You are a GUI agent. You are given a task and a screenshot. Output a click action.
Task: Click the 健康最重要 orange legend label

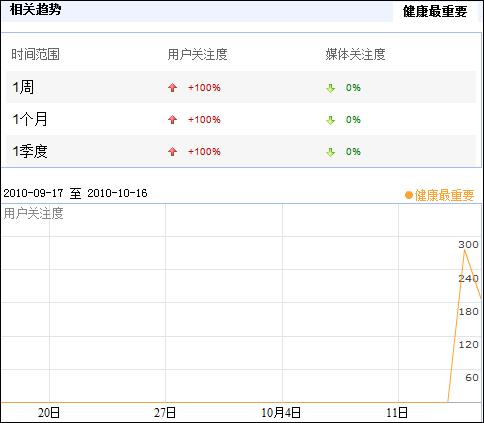[x=444, y=195]
